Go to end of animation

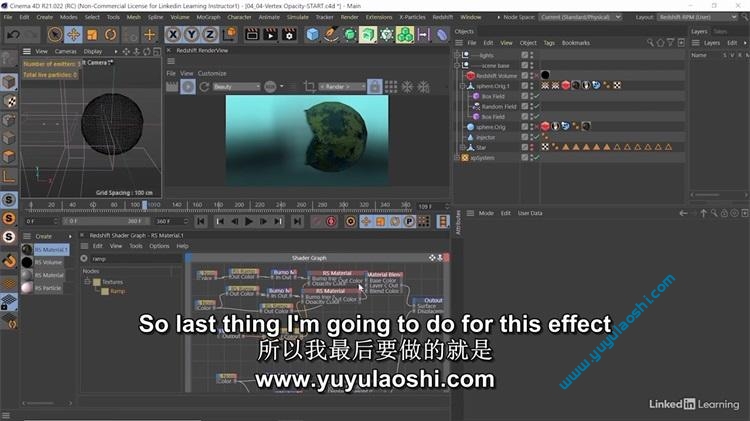[x=298, y=222]
